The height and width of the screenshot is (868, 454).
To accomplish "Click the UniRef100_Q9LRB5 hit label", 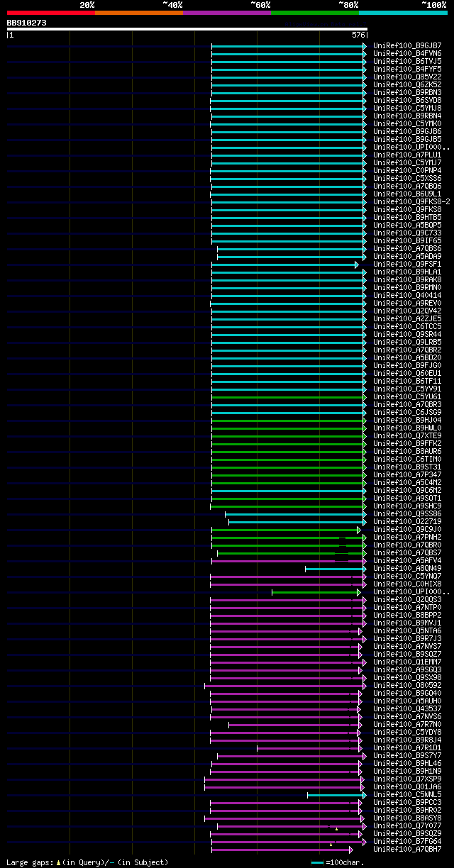I will [x=407, y=342].
